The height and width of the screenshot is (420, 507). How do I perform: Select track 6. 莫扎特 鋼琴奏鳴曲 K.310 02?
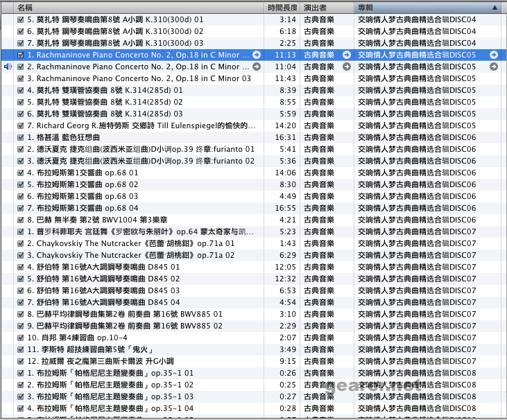[115, 31]
